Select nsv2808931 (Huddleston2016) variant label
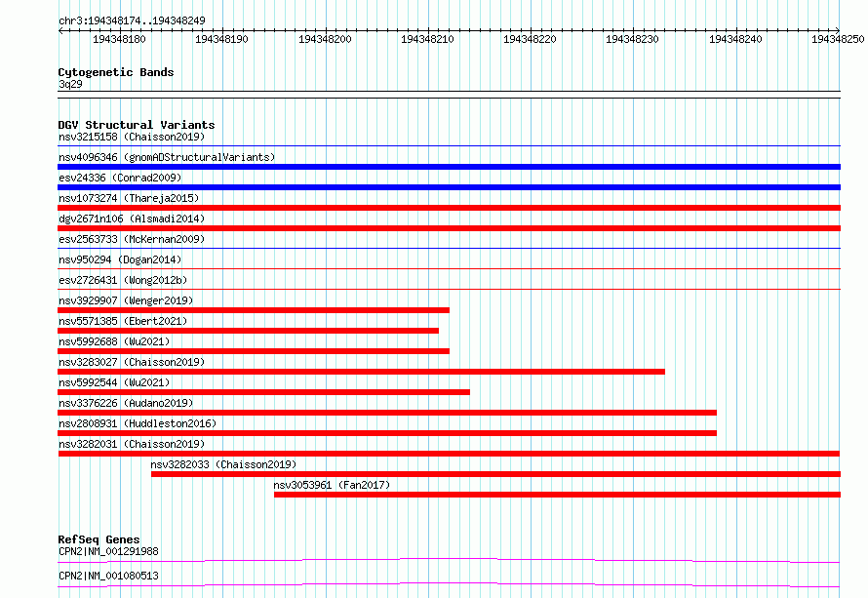The image size is (868, 598). click(x=138, y=423)
